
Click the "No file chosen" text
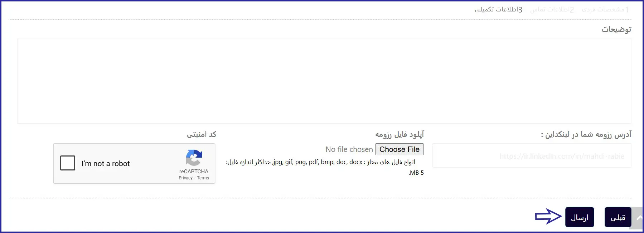point(349,149)
